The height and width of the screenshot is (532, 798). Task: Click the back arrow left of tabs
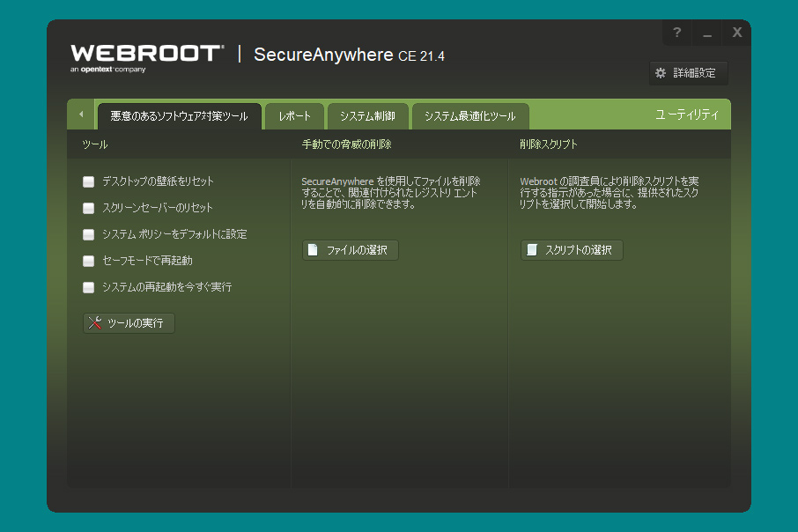81,115
